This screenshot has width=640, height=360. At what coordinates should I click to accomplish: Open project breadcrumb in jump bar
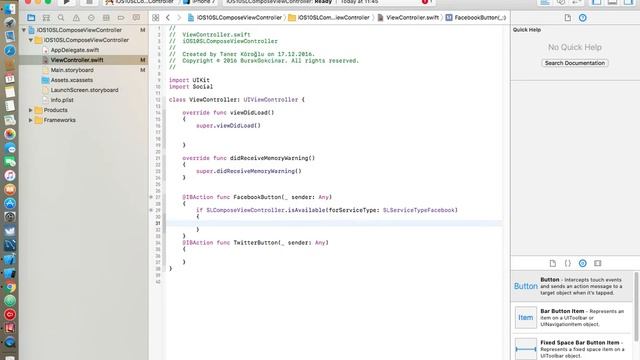click(235, 18)
